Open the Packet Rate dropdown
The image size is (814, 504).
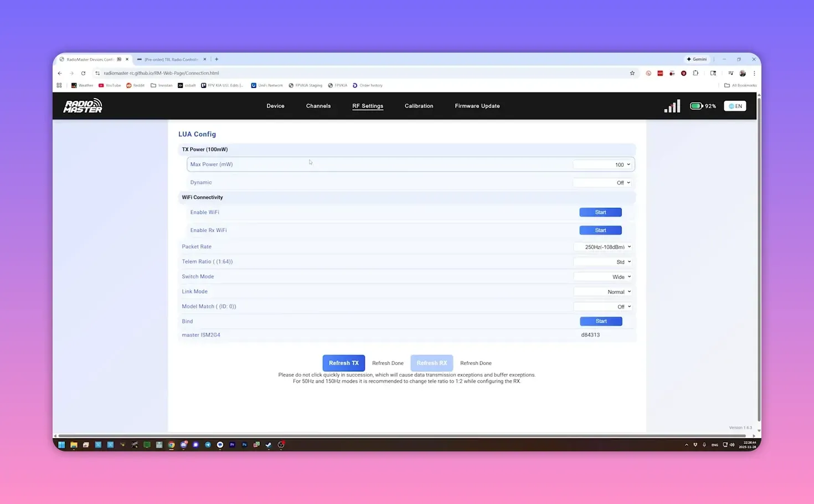tap(603, 246)
